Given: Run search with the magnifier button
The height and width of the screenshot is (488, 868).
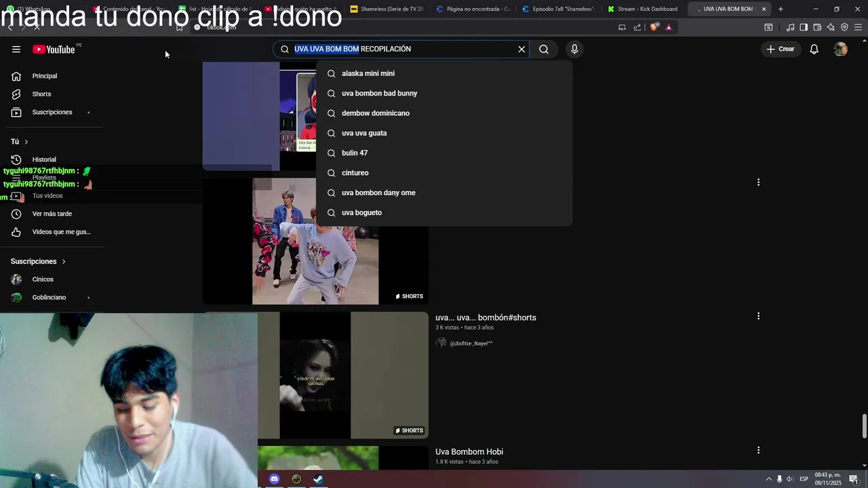Looking at the screenshot, I should [544, 49].
